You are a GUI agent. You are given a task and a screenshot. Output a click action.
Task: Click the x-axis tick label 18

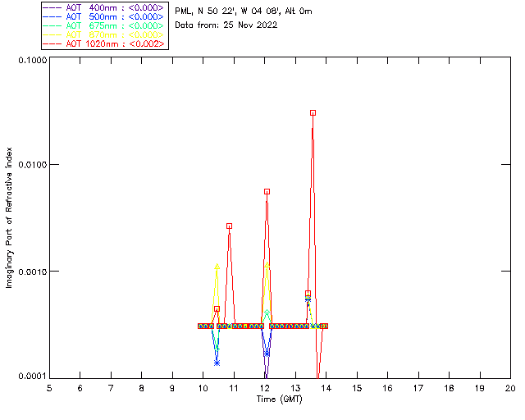[x=450, y=388]
